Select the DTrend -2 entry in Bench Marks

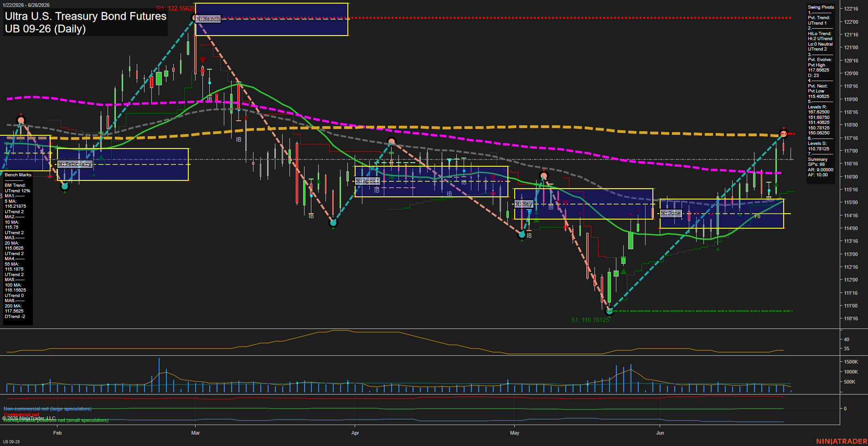click(15, 317)
